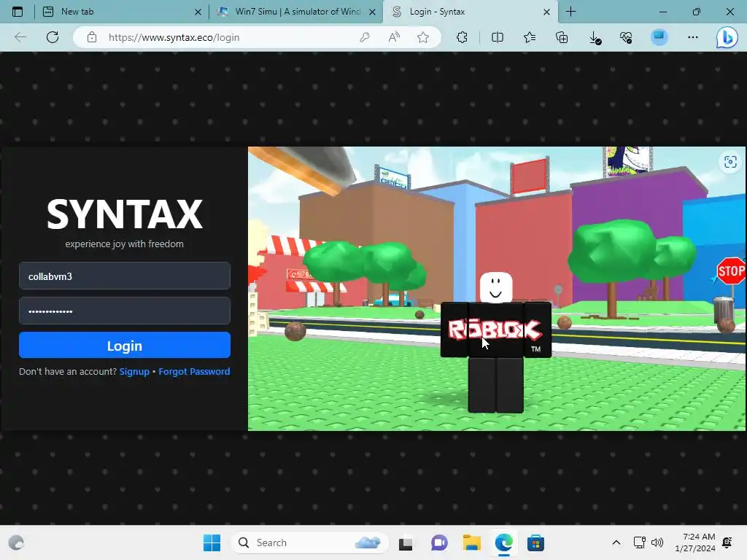
Task: Click the blue Login button
Action: (x=125, y=345)
